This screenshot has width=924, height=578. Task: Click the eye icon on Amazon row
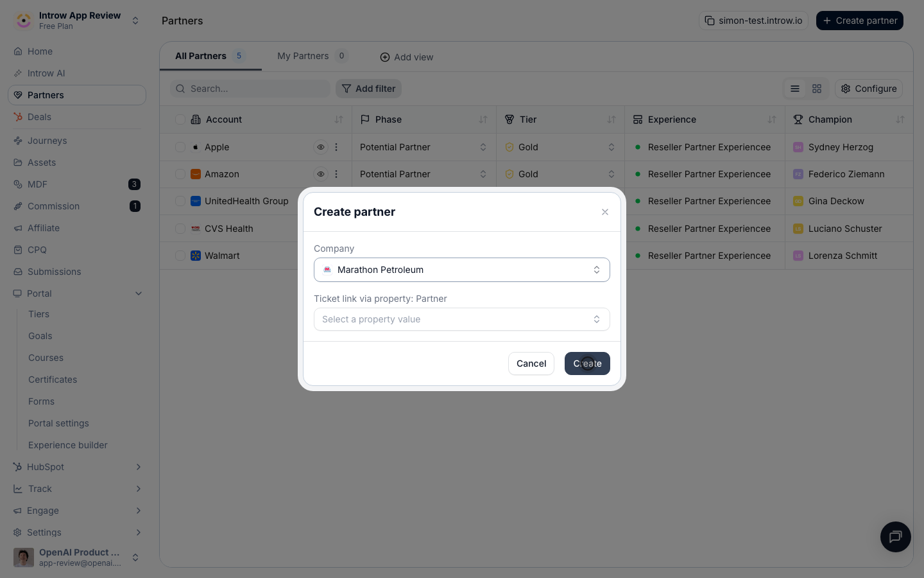coord(321,174)
